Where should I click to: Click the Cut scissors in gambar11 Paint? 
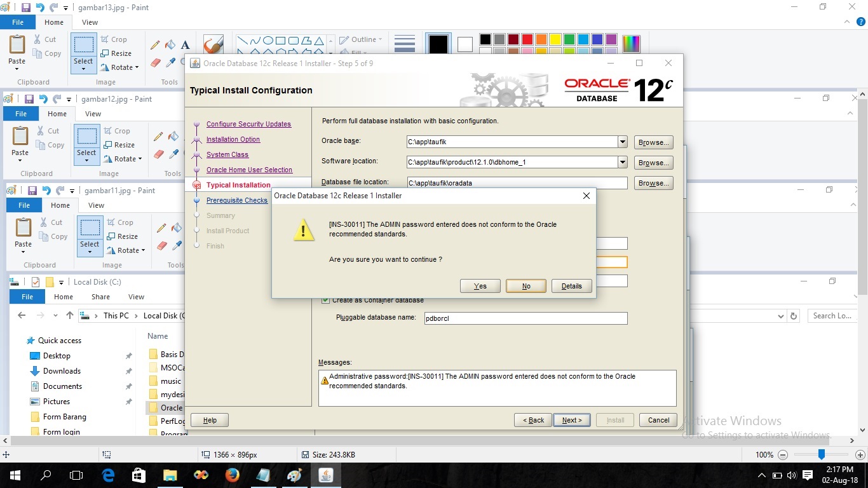click(50, 222)
